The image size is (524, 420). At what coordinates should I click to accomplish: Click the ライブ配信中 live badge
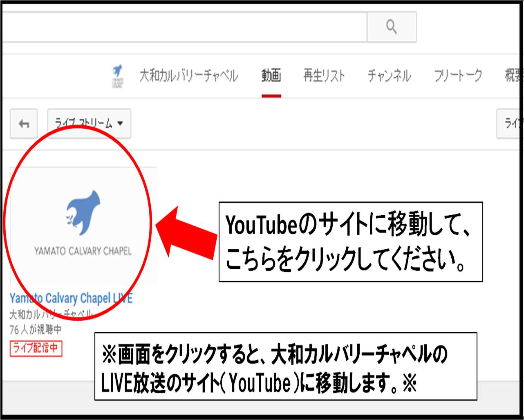pos(36,349)
